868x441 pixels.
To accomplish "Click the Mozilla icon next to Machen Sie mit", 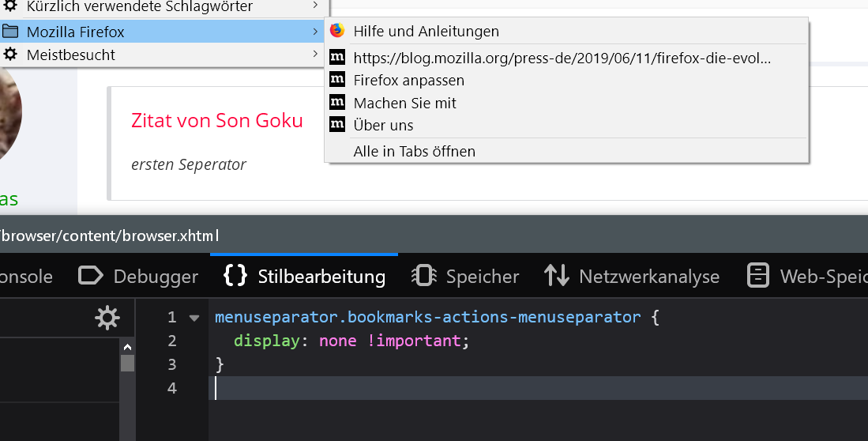I will click(337, 102).
